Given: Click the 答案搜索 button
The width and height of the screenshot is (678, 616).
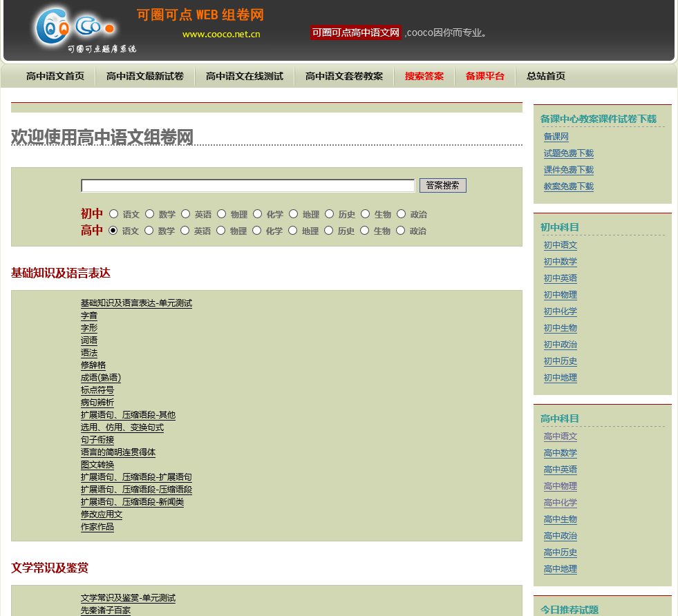Looking at the screenshot, I should point(443,185).
